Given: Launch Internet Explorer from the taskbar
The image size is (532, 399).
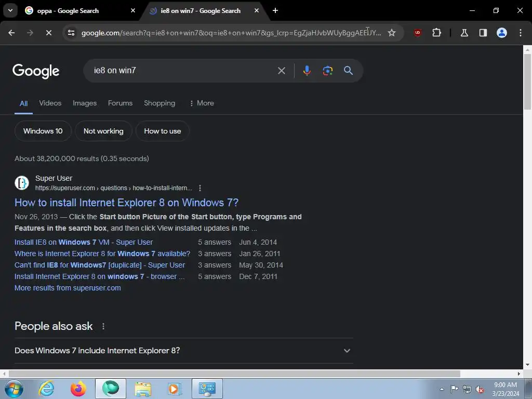Looking at the screenshot, I should coord(46,389).
